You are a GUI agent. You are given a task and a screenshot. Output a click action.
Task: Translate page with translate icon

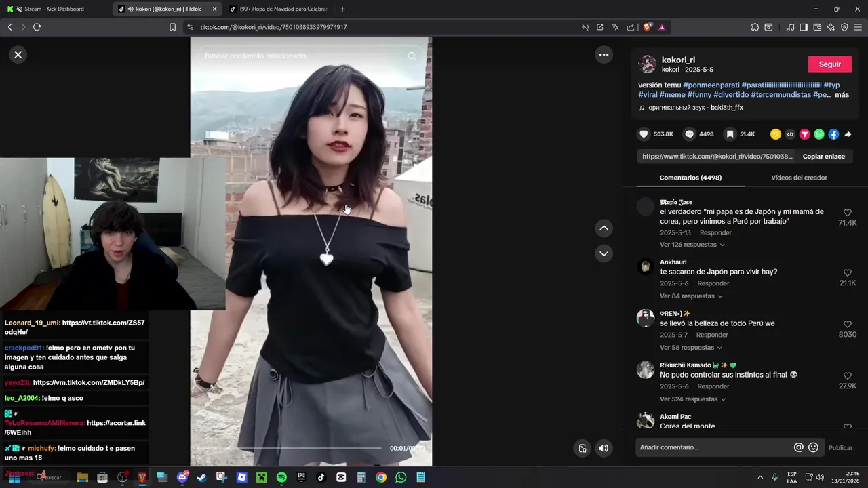(615, 27)
